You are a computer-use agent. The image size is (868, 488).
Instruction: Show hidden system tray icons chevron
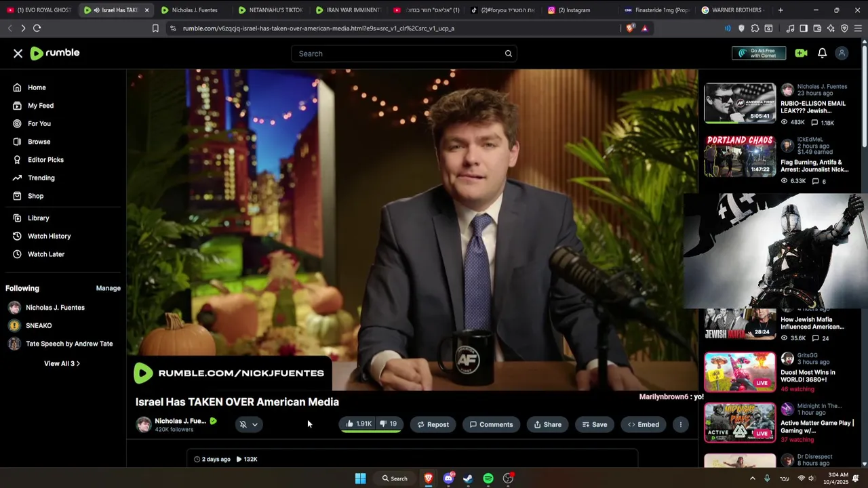point(752,479)
